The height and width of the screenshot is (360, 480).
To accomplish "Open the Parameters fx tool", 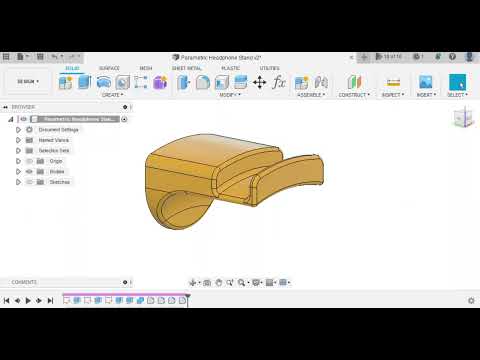I will (x=279, y=82).
